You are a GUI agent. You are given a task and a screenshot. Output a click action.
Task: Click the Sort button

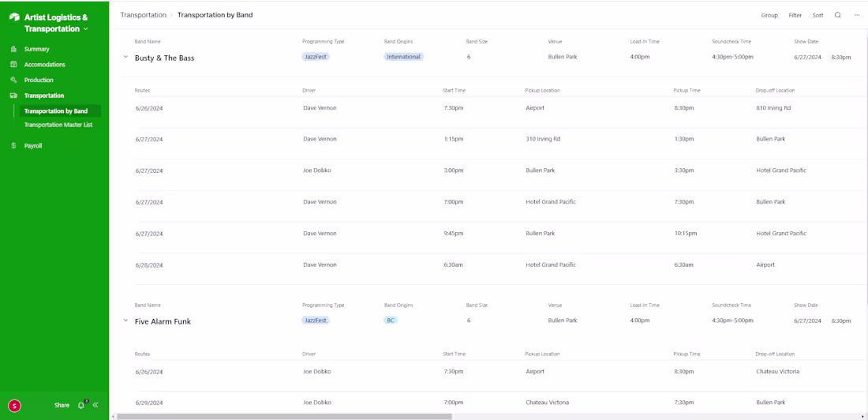(x=817, y=15)
